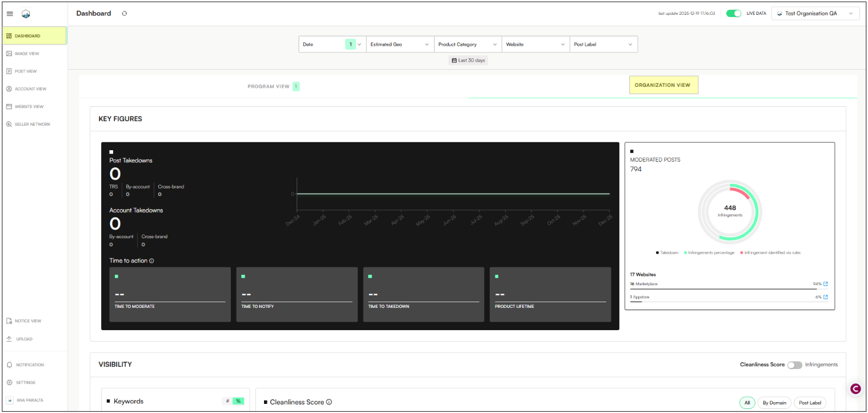Click the Settings gear icon

[x=9, y=383]
